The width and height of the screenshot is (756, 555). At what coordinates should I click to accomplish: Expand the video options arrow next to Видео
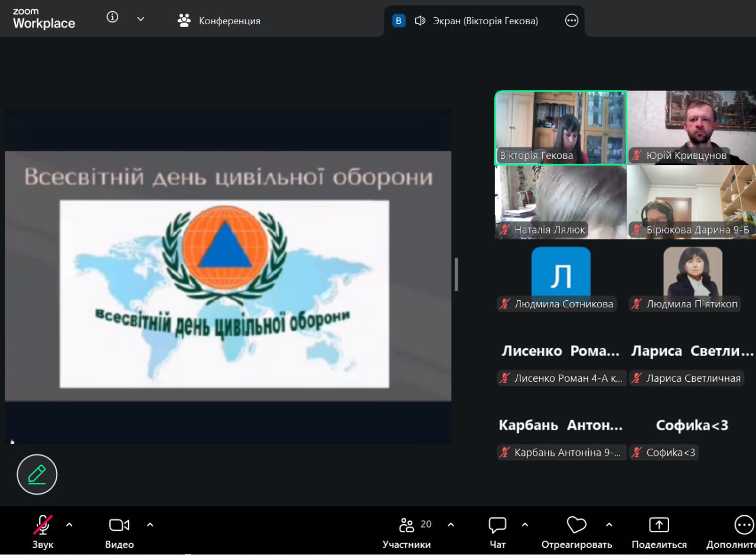(x=150, y=524)
